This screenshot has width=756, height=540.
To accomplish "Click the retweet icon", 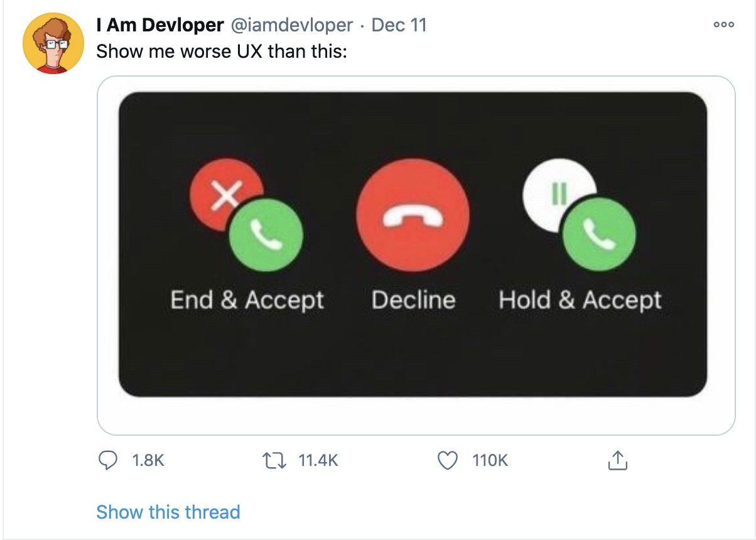I will [274, 460].
